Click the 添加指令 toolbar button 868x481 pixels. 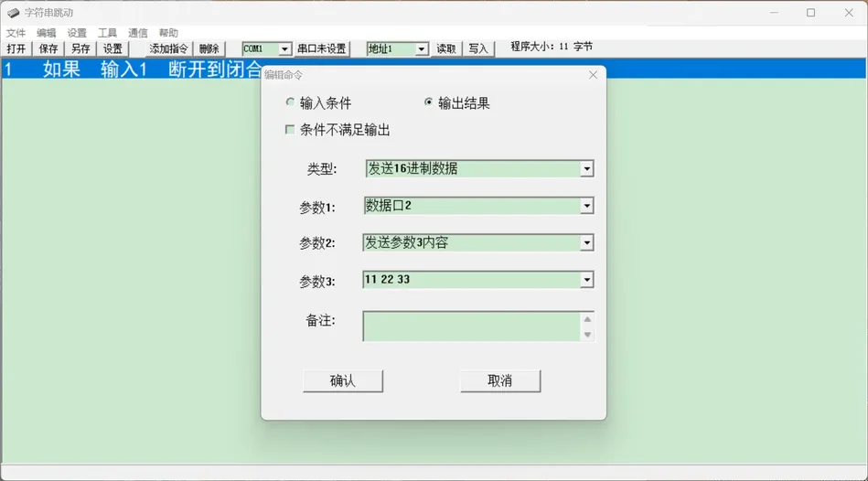(x=168, y=48)
